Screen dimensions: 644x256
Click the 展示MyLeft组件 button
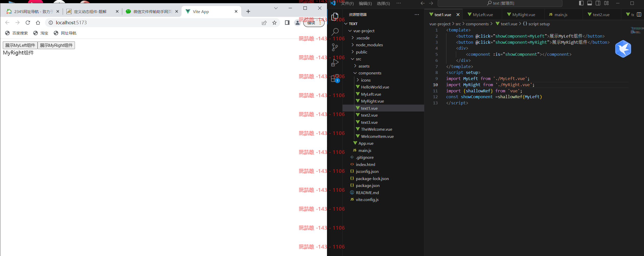[20, 45]
